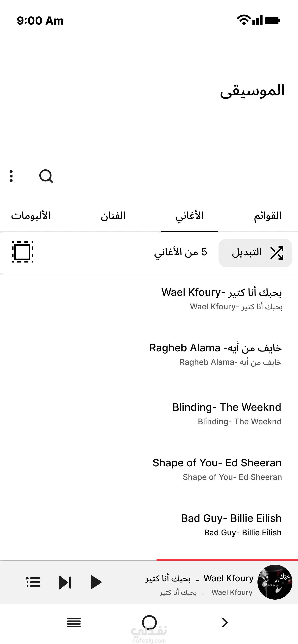Select Bad Guy- Billie Eilish track

click(231, 524)
